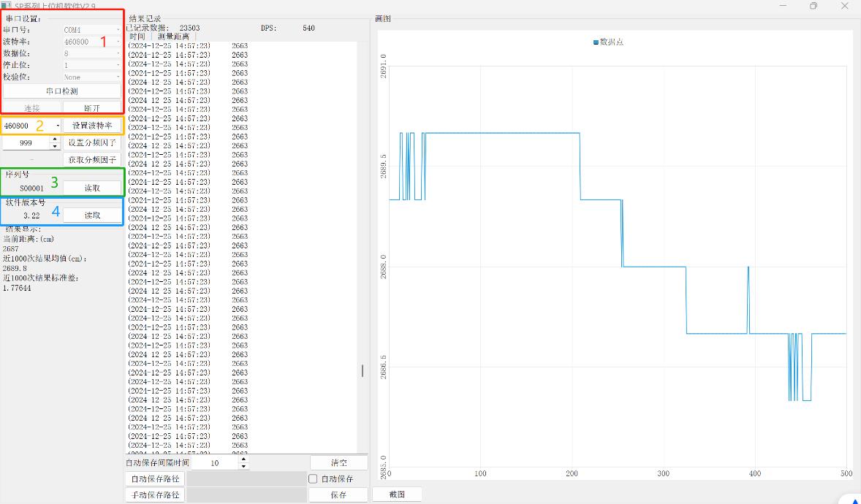Read the serial number with 序列号 读取 button
Screen dimensions: 861x504
click(x=92, y=188)
